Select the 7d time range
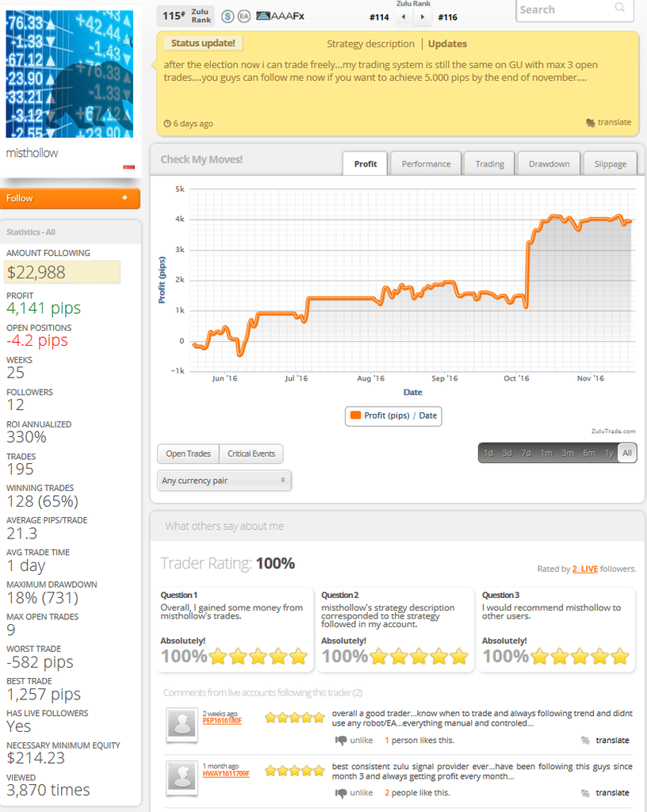This screenshot has height=812, width=647. pyautogui.click(x=526, y=453)
